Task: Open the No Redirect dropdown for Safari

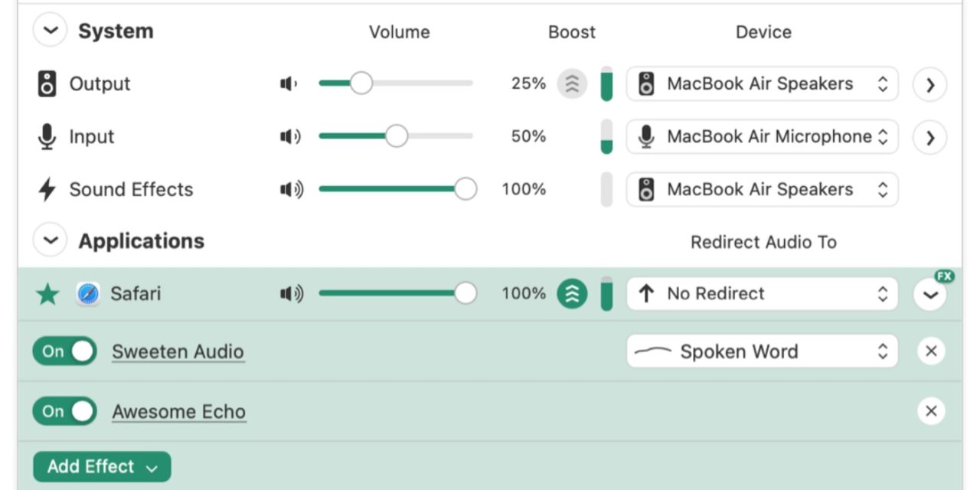Action: tap(761, 294)
